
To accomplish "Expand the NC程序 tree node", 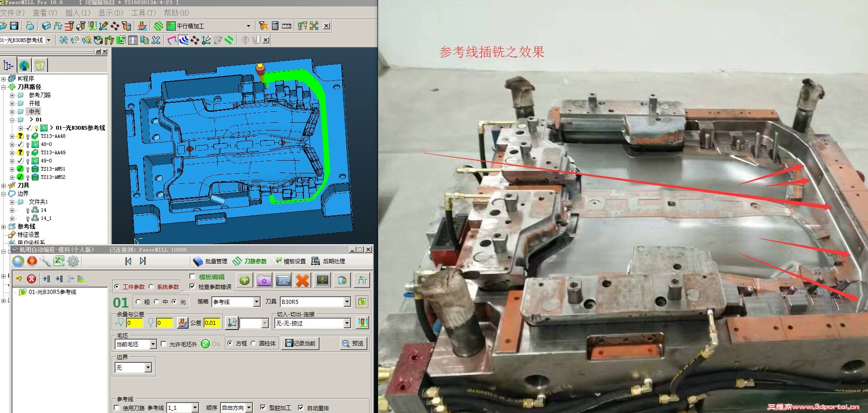I will pos(3,78).
